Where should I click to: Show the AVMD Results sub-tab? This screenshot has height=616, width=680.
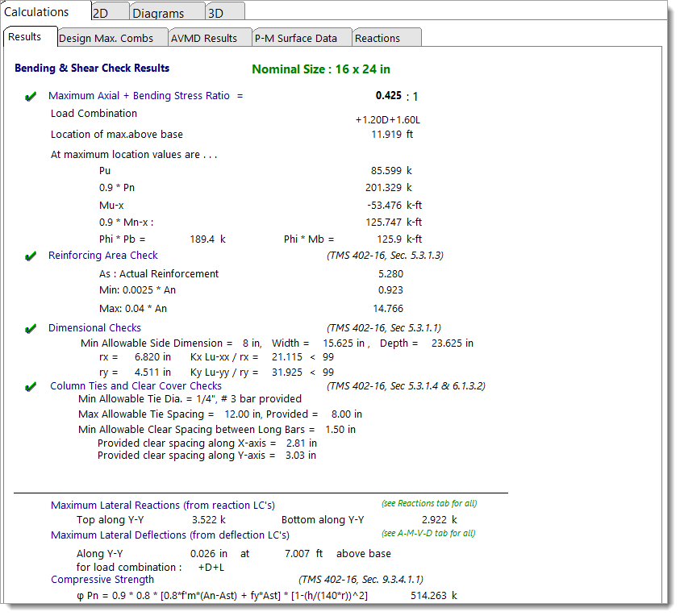point(204,38)
